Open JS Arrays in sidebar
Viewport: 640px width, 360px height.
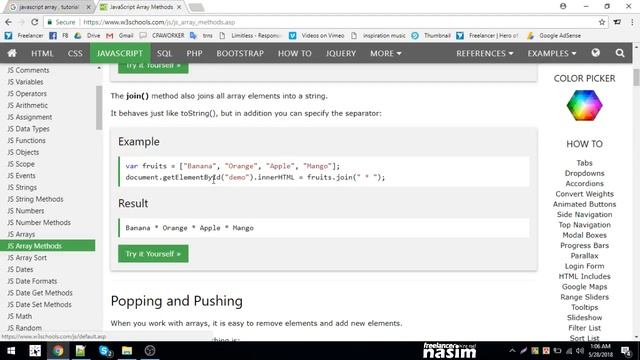[x=21, y=234]
